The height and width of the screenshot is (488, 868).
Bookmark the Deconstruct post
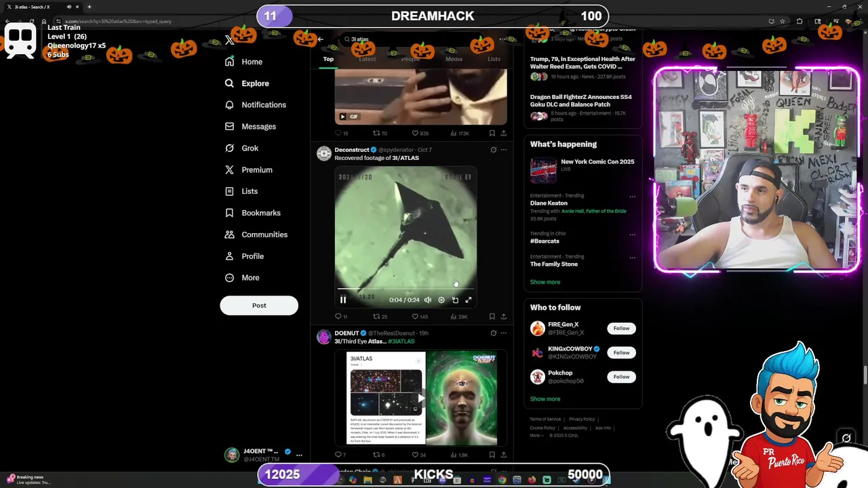click(x=492, y=317)
